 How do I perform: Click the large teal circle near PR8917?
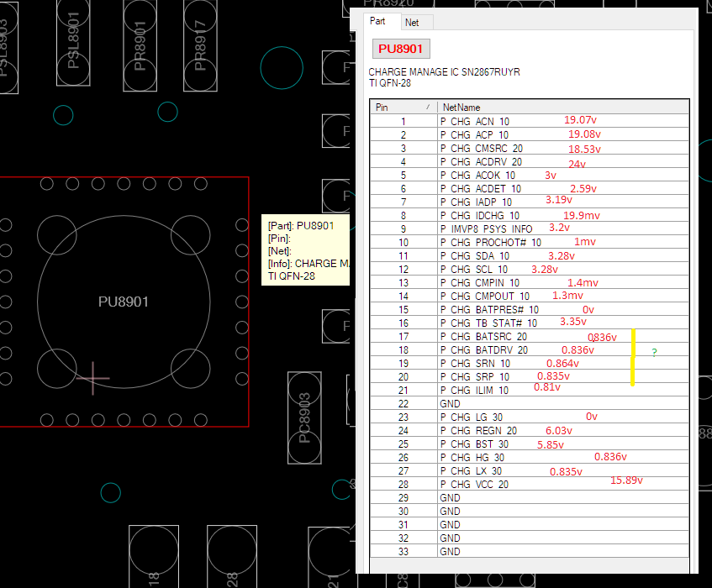(282, 67)
